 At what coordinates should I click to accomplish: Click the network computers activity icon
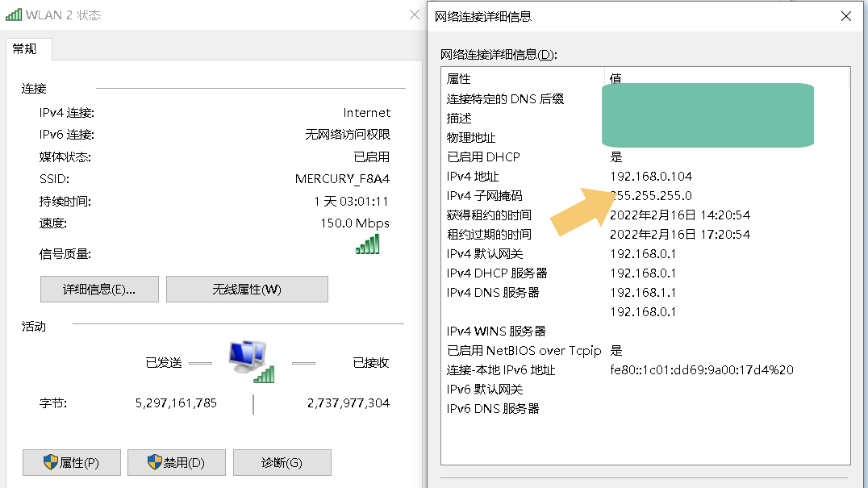[252, 361]
